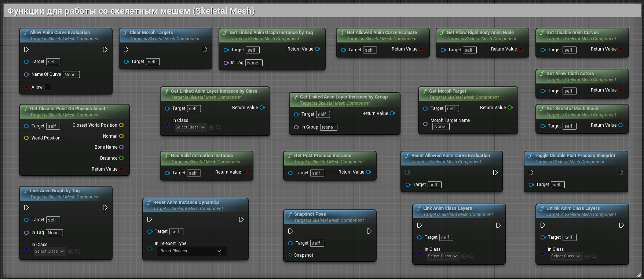This screenshot has height=279, width=644.
Task: Click browse magnifier icon in Link Anim Graph by Tag
Action: point(78,252)
